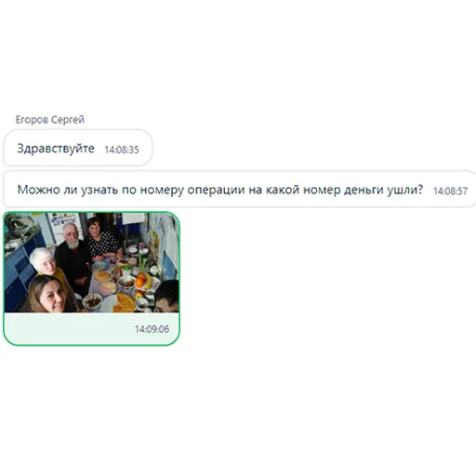Click the fruit plate with oranges in photo
The height and width of the screenshot is (476, 476).
point(145,282)
